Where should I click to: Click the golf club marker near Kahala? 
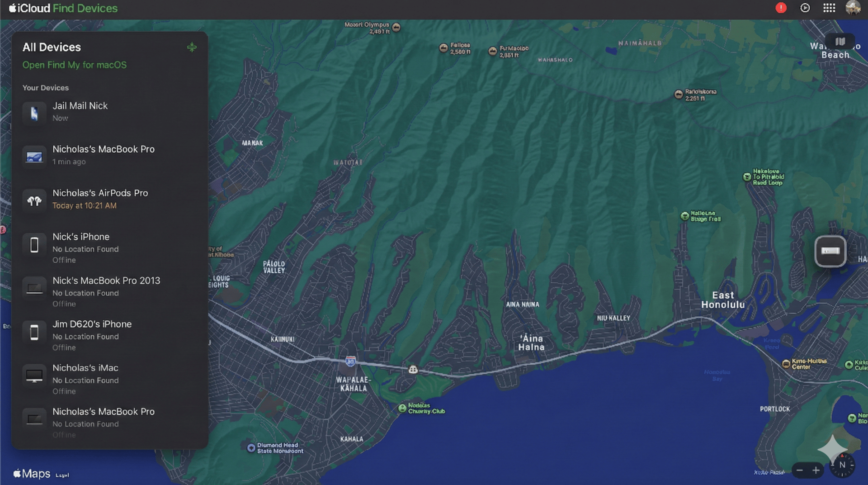coord(402,408)
